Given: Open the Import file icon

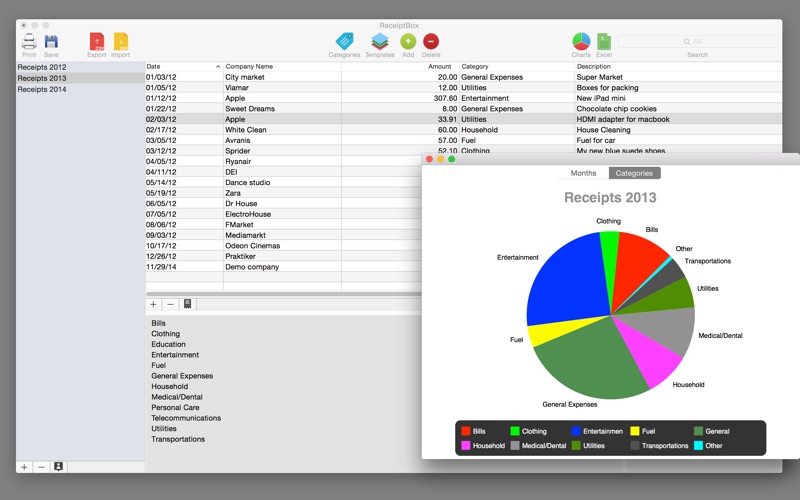Looking at the screenshot, I should [120, 41].
